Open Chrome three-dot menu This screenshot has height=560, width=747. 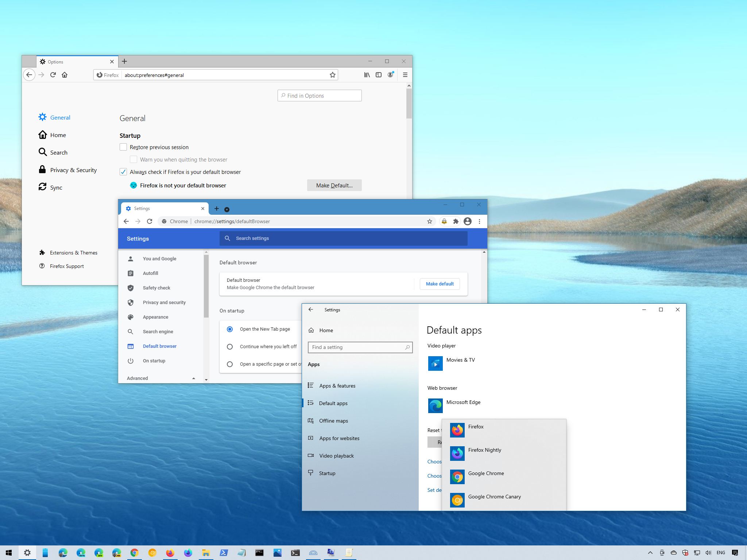click(x=479, y=221)
